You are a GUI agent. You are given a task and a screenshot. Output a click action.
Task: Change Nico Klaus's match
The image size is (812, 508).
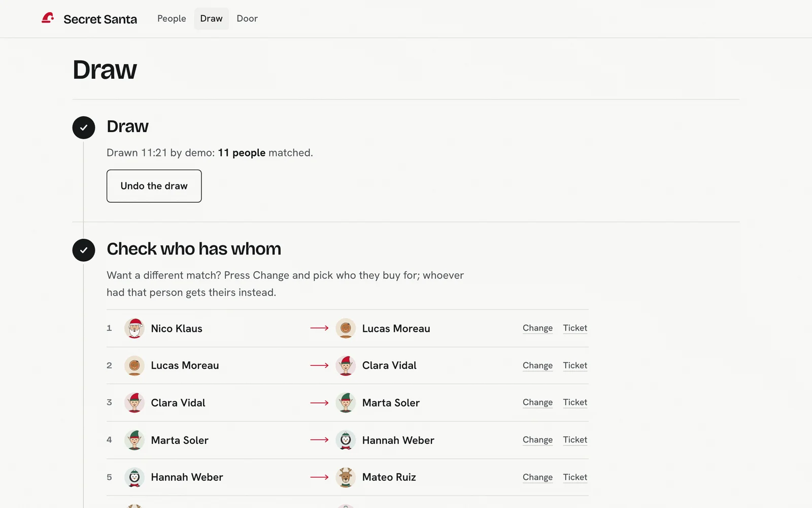(x=537, y=328)
